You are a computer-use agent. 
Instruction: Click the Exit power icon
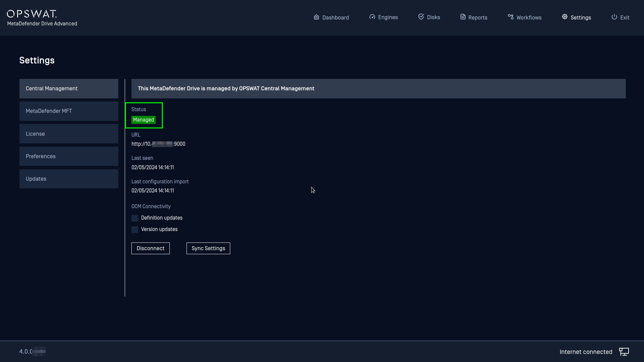click(614, 17)
